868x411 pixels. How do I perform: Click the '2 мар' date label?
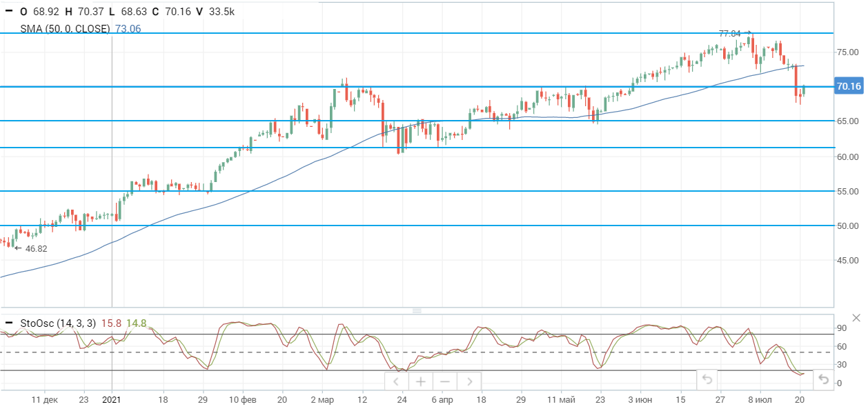point(322,399)
